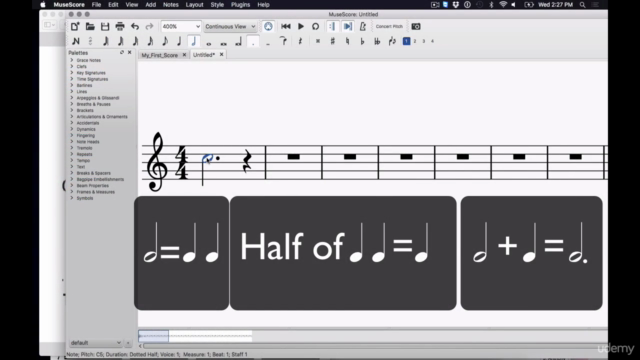640x360 pixels.
Task: Save the score with floppy disk icon
Action: (105, 27)
